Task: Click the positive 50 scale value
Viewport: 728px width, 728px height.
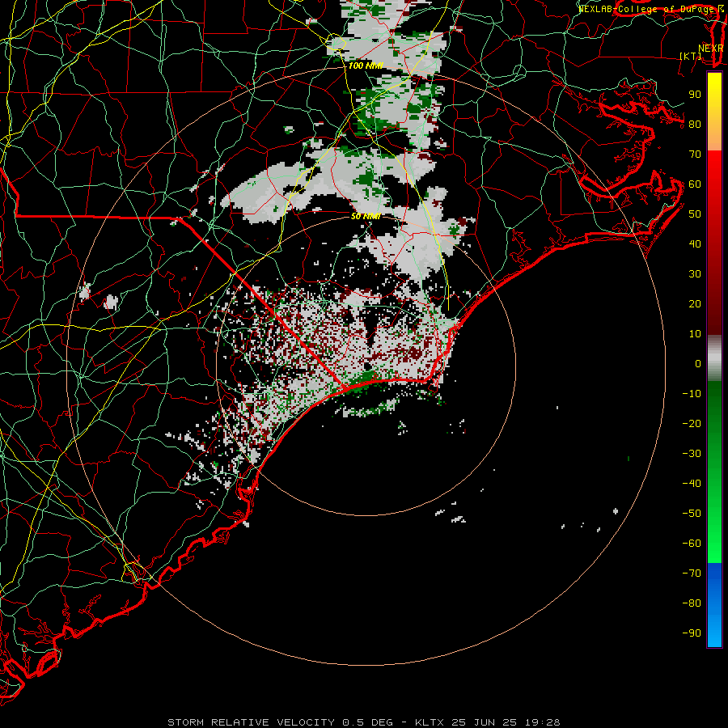Action: (x=695, y=214)
